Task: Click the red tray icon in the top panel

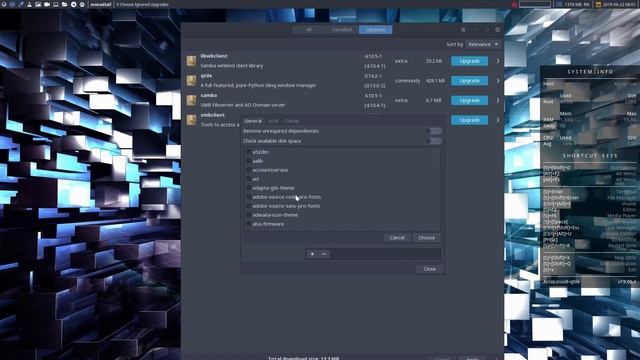Action: (514, 4)
